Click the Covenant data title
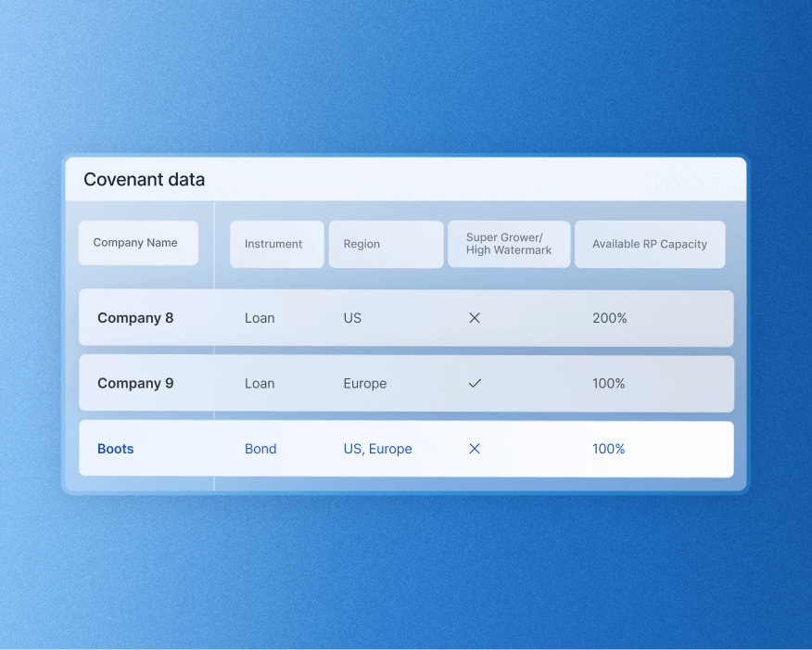 (144, 179)
